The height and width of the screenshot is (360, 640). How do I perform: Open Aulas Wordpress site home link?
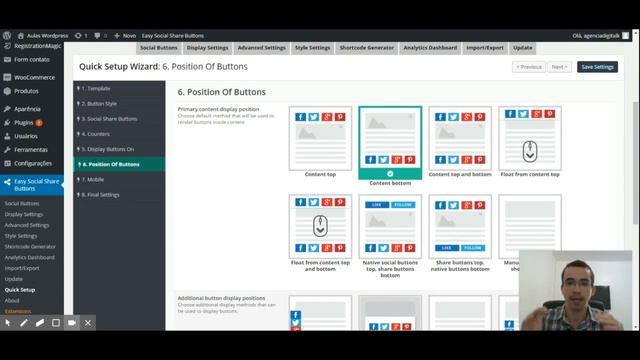click(x=43, y=36)
